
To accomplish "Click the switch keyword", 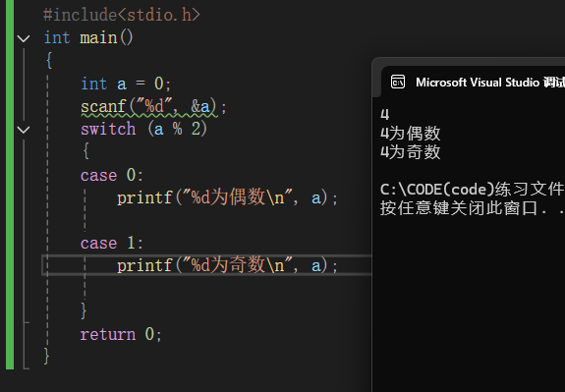I will (x=108, y=129).
